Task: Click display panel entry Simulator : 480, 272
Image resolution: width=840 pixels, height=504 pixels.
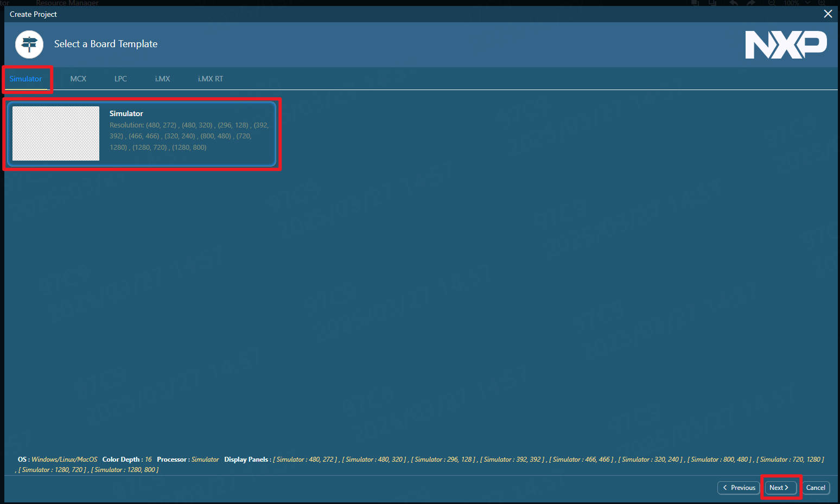Action: (305, 460)
